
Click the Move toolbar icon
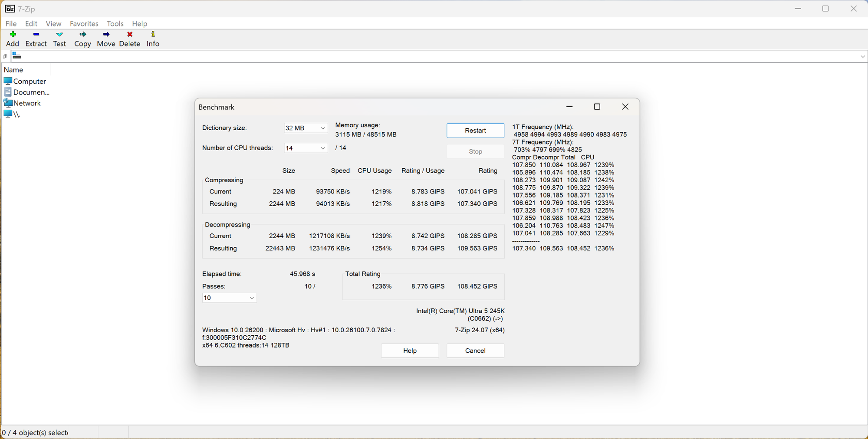(x=106, y=35)
